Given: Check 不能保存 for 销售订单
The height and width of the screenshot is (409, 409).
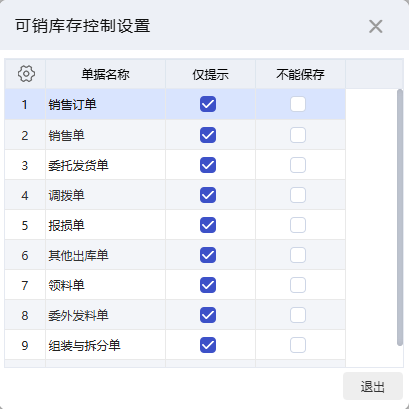Looking at the screenshot, I should tap(298, 104).
